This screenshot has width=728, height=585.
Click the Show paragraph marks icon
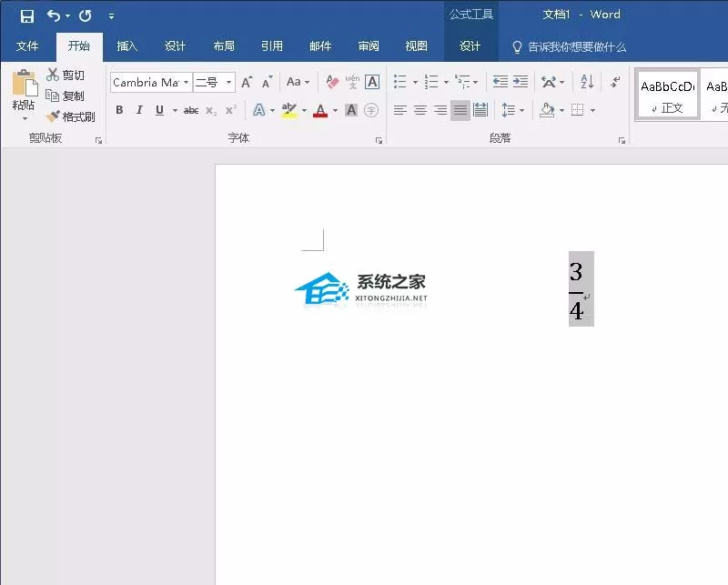615,82
